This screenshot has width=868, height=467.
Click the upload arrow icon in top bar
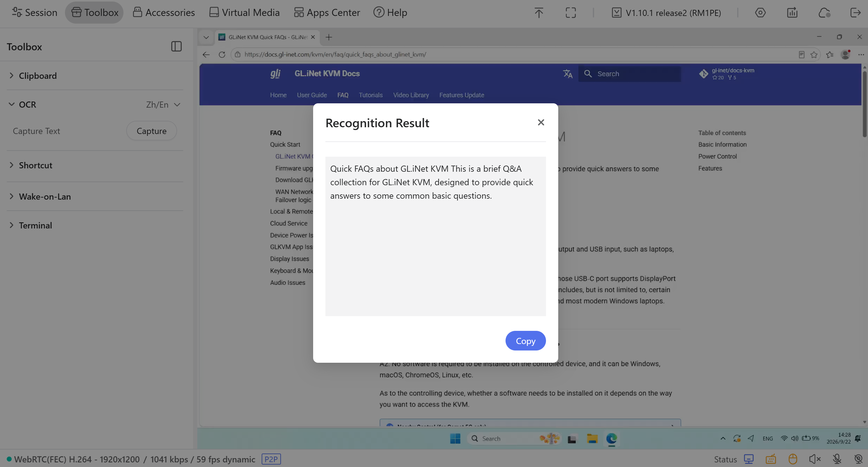(538, 13)
